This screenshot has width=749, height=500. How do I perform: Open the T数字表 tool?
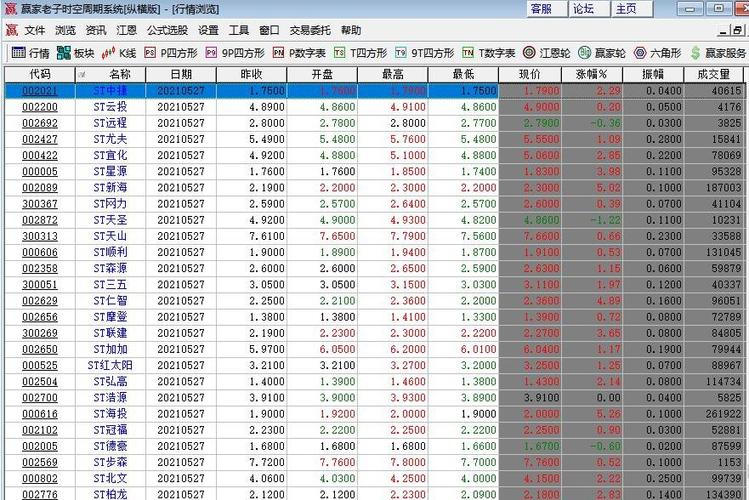[488, 53]
